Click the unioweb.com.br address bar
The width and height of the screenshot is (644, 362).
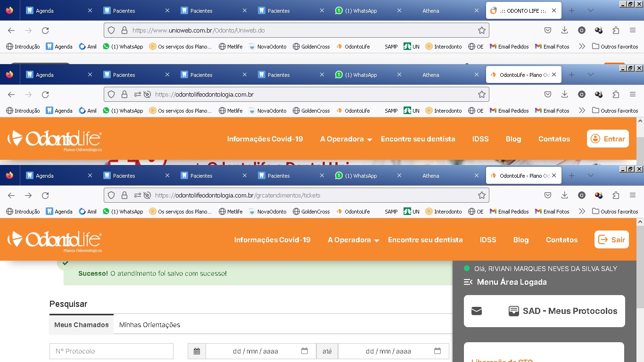tap(297, 30)
